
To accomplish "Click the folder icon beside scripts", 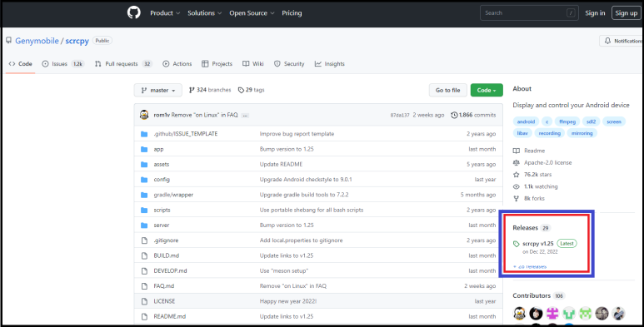I will 144,210.
